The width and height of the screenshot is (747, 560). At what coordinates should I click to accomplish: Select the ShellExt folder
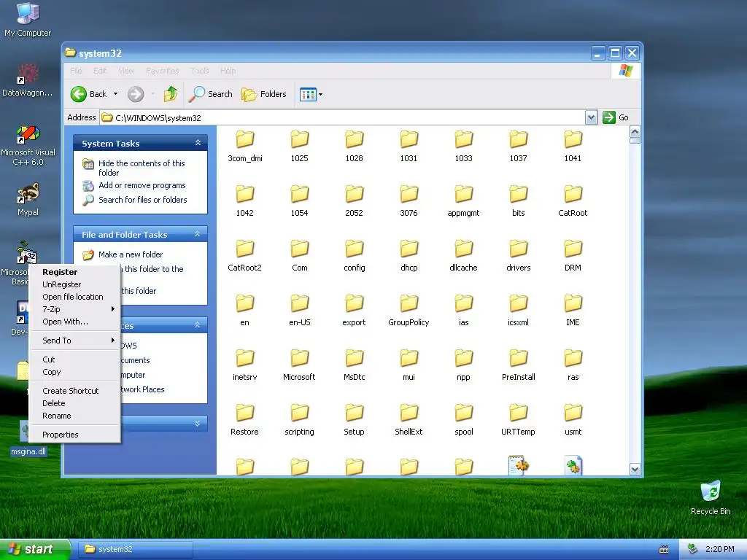[409, 420]
